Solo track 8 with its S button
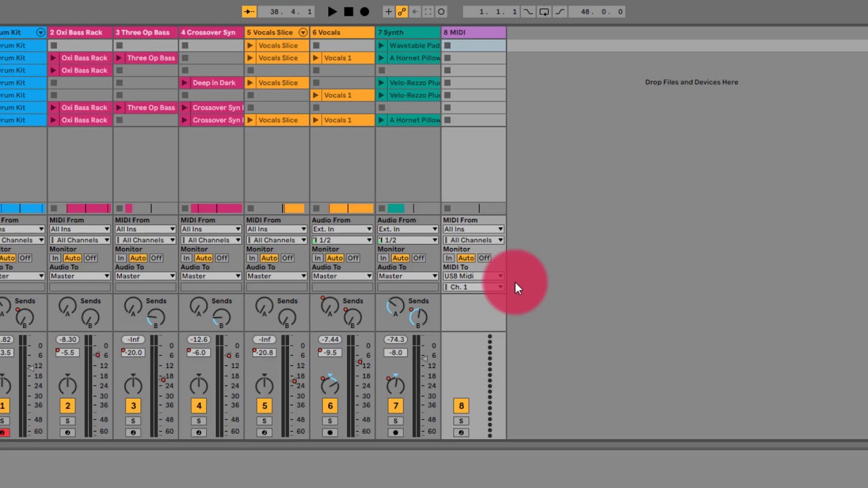Image resolution: width=868 pixels, height=488 pixels. [x=461, y=421]
